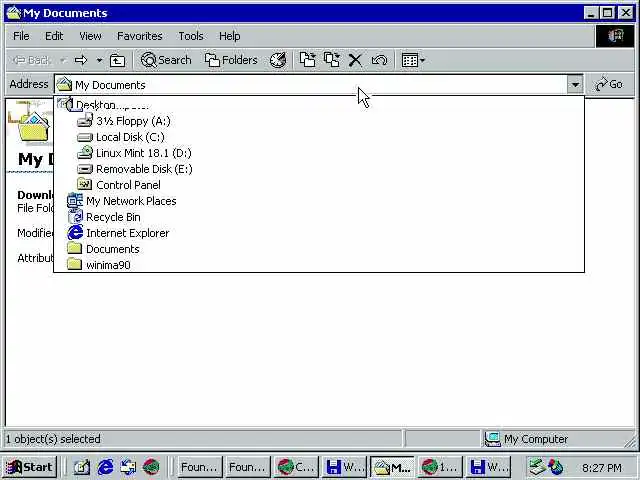Click the network tray icon

(536, 467)
